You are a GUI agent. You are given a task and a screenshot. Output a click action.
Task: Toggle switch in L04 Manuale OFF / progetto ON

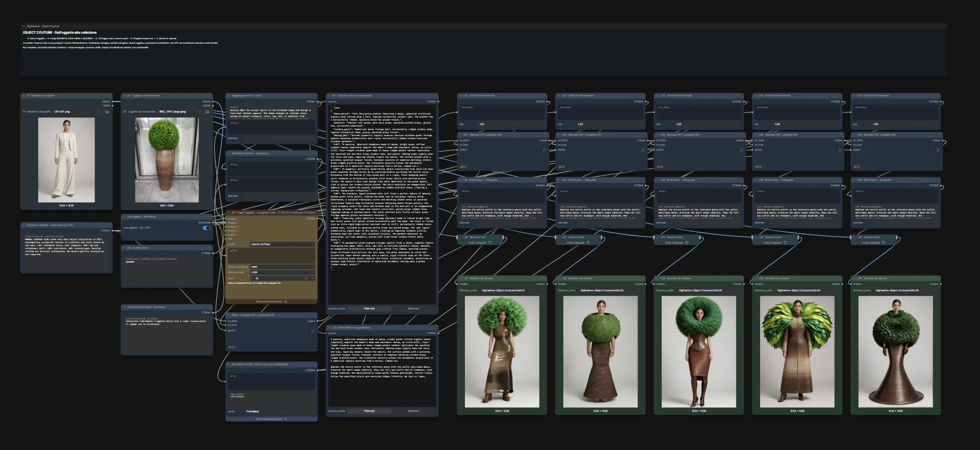[838, 150]
